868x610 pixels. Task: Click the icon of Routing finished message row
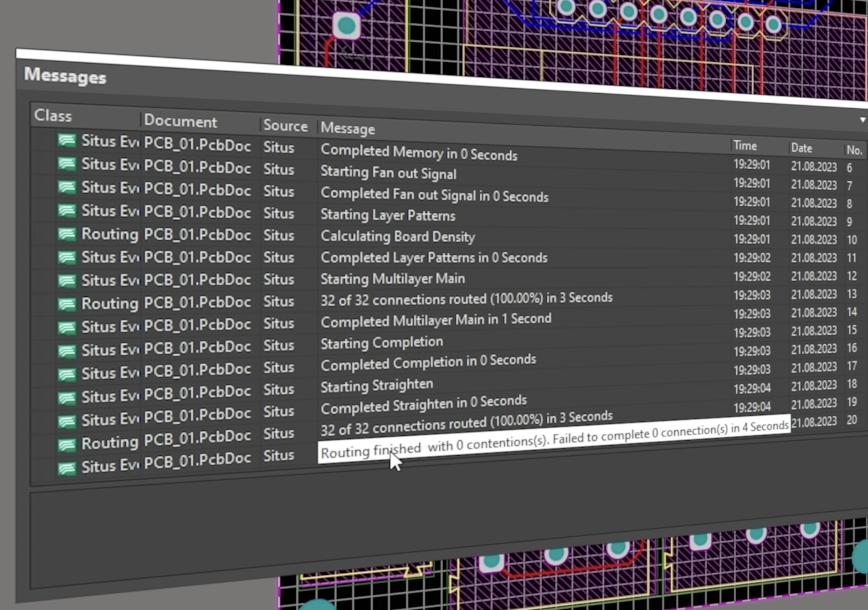(67, 468)
